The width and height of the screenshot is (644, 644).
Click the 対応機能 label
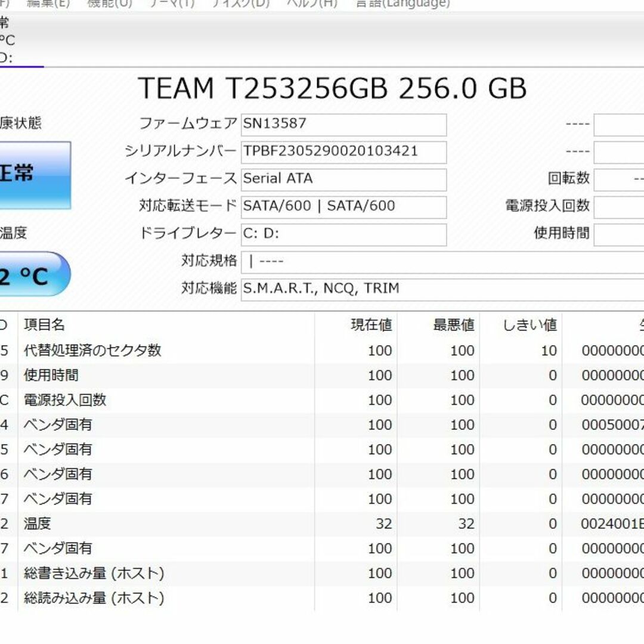click(209, 288)
